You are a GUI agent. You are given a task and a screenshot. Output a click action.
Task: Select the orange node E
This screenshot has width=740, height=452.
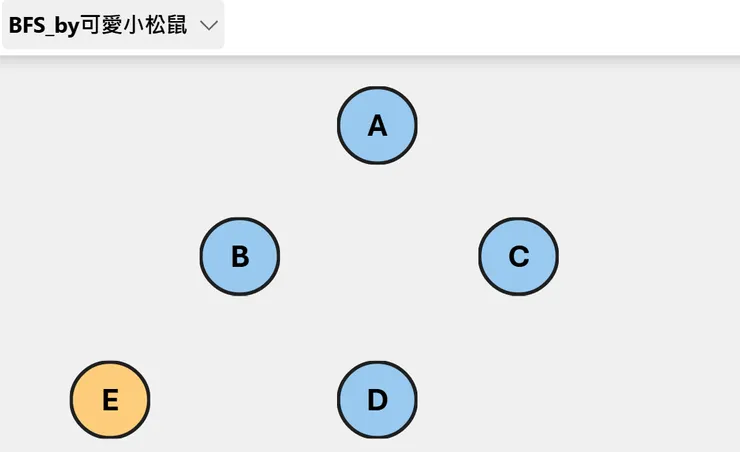[110, 400]
